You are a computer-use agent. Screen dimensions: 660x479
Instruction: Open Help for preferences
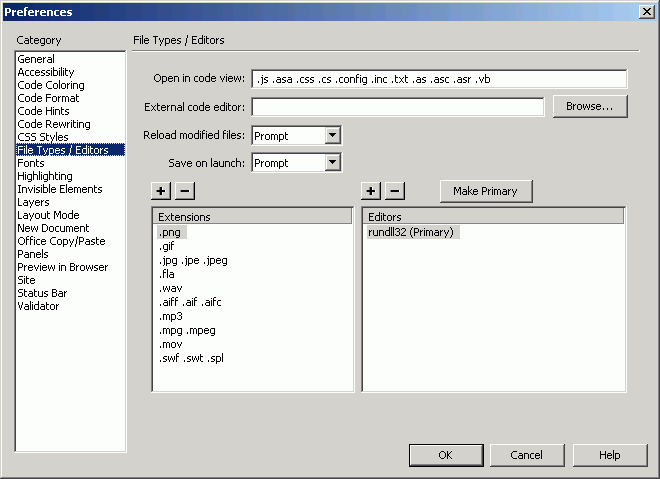pyautogui.click(x=609, y=455)
